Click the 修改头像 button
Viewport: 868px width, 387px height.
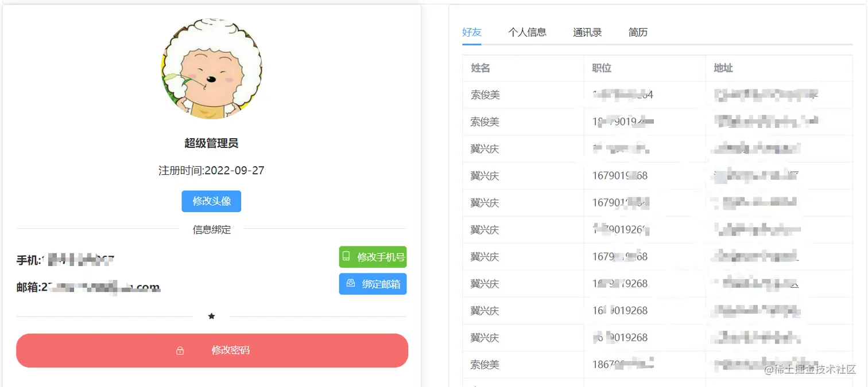coord(211,201)
